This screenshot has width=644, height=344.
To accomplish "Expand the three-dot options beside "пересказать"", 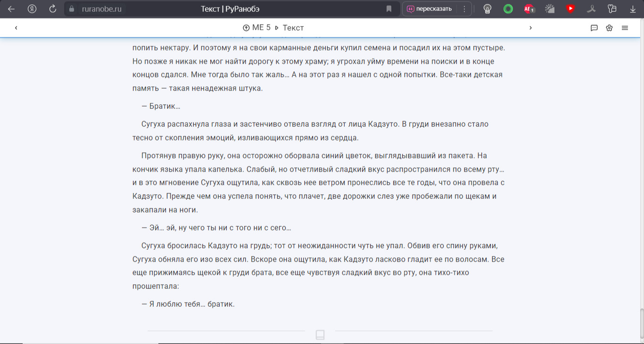I will tap(464, 9).
